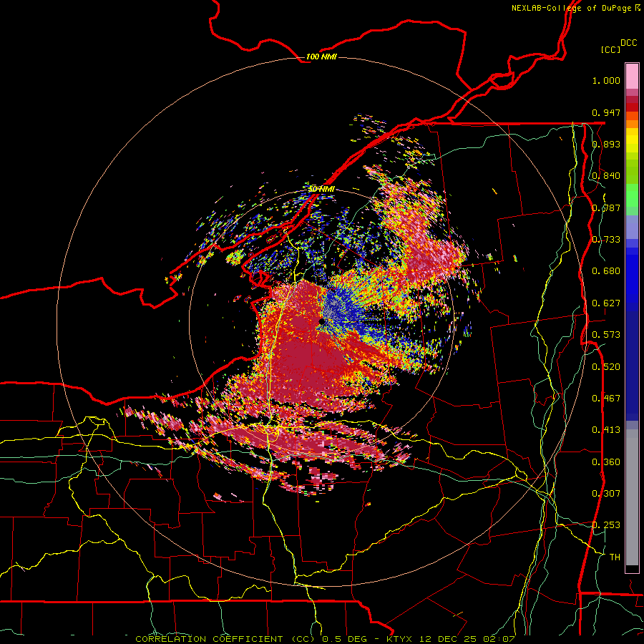
Task: Select the 0.733 legend value
Action: click(x=606, y=240)
